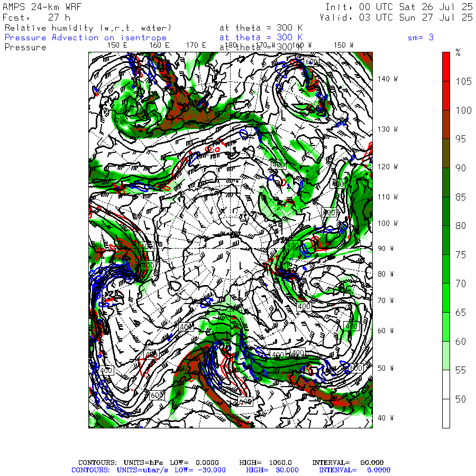This screenshot has height=476, width=476.
Task: Click the "85" tick label on the color scale
Action: point(461,197)
